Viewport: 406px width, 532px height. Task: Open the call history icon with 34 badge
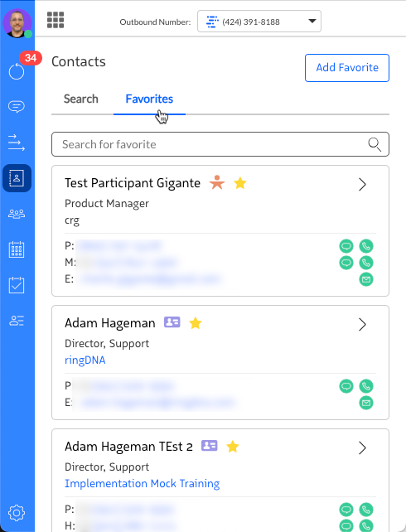pyautogui.click(x=17, y=71)
